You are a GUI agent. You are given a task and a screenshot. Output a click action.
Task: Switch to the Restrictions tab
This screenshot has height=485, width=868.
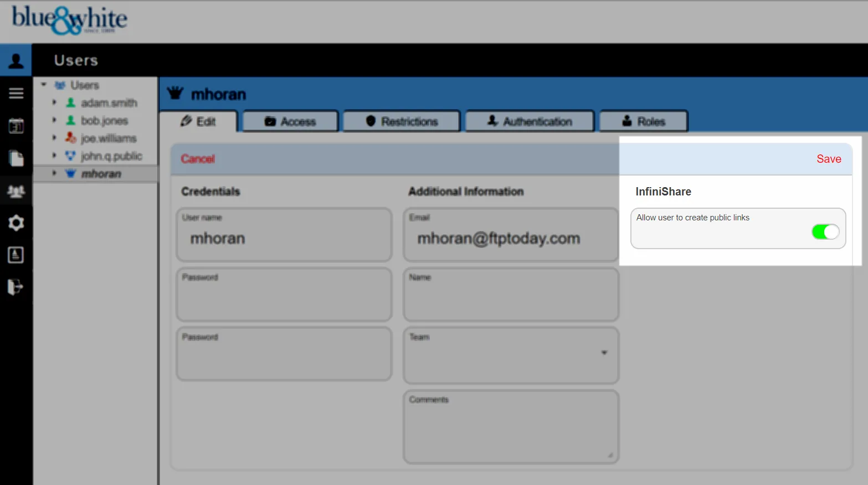(x=402, y=121)
